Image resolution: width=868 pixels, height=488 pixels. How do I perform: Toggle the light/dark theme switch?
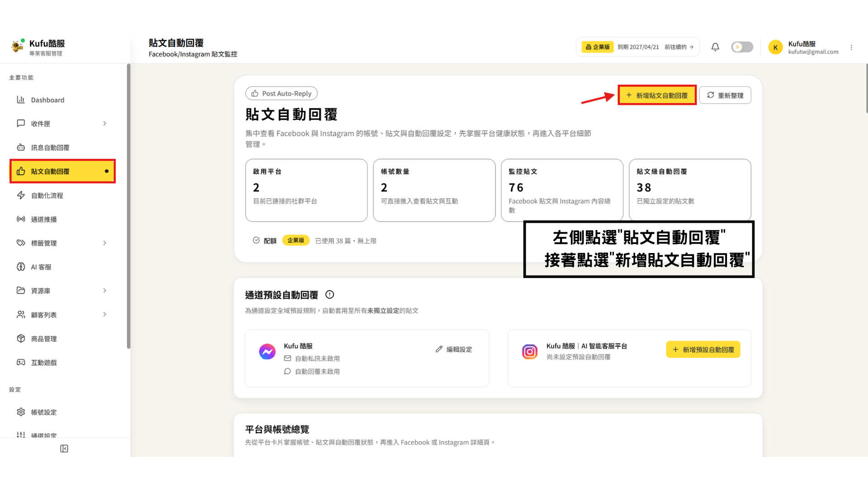click(x=742, y=47)
